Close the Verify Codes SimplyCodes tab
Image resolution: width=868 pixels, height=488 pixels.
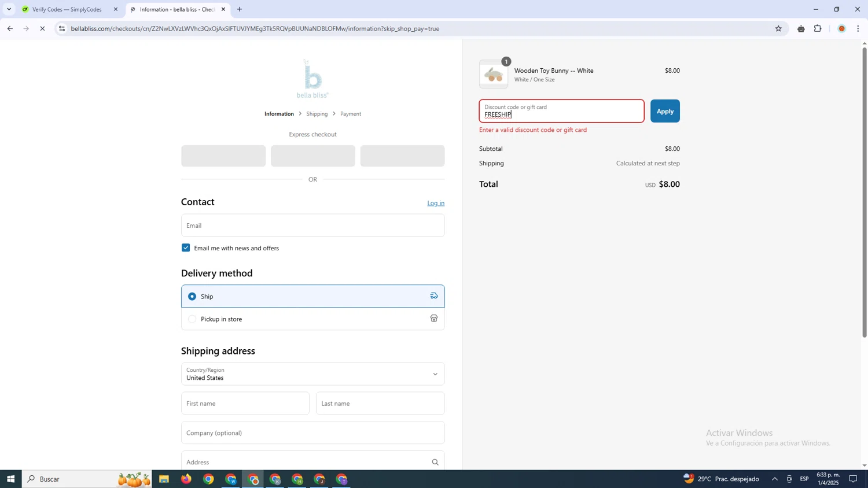(x=116, y=9)
